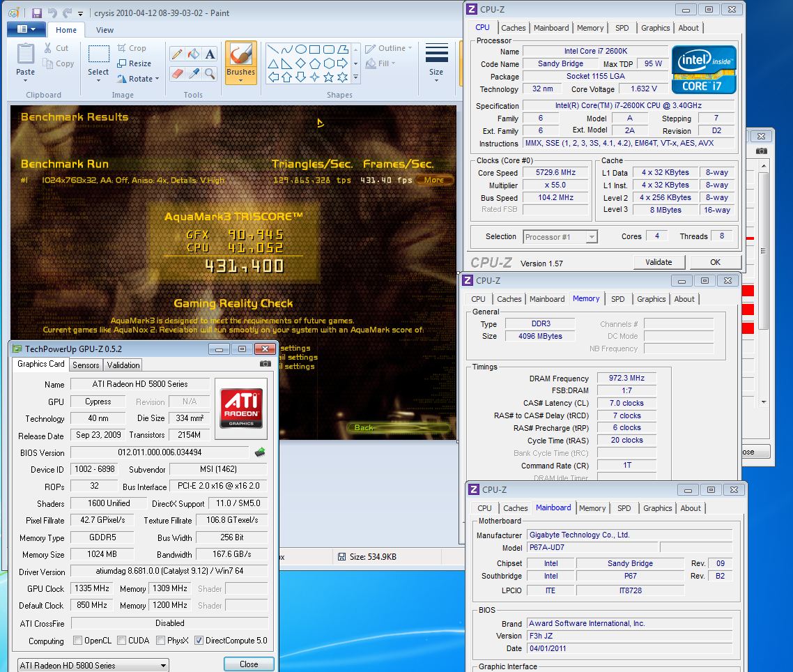The height and width of the screenshot is (672, 793).
Task: Toggle the PhysX checkbox in GPU-Z
Action: [160, 640]
